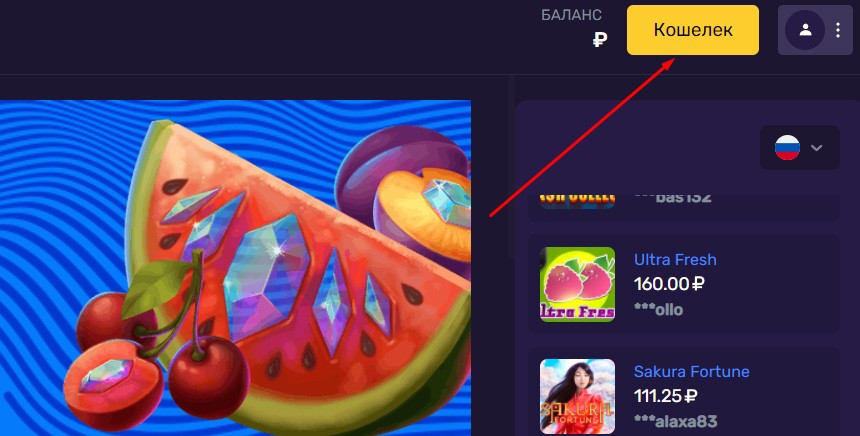
Task: Open the Ultra Fresh game thumbnail
Action: (578, 284)
